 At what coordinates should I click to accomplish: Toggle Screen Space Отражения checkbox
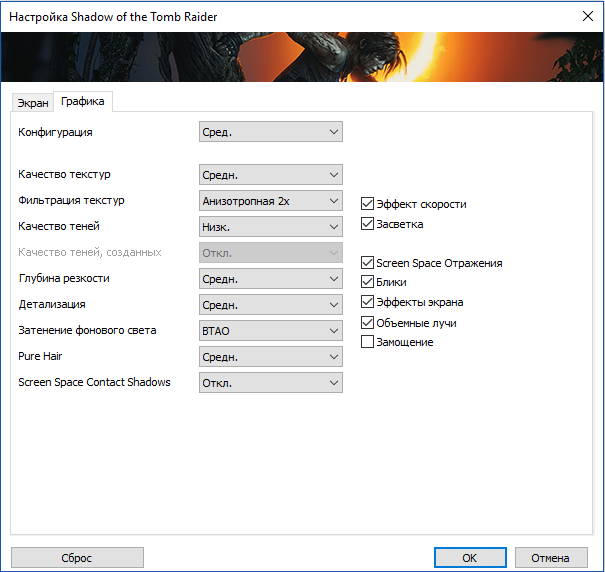click(368, 263)
